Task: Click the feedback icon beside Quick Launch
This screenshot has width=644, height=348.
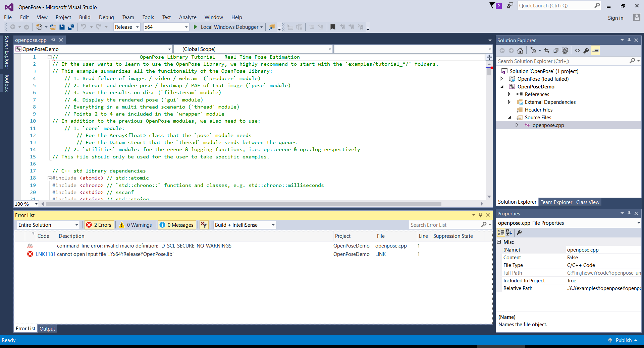Action: (510, 6)
